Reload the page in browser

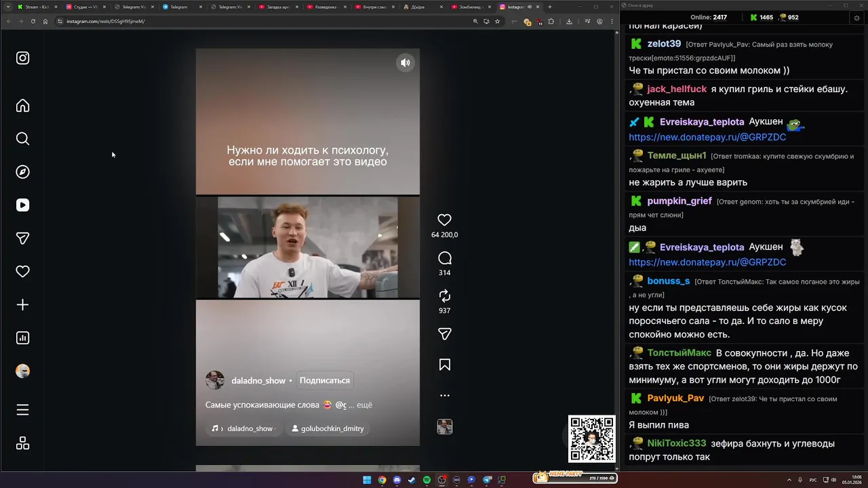(33, 21)
